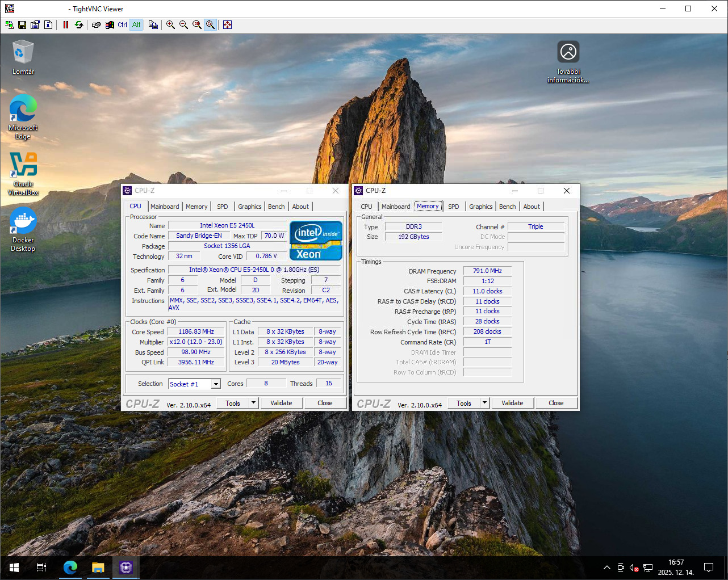Screen dimensions: 728x580
Task: Click Tools button in left CPU-Z window
Action: click(x=233, y=403)
